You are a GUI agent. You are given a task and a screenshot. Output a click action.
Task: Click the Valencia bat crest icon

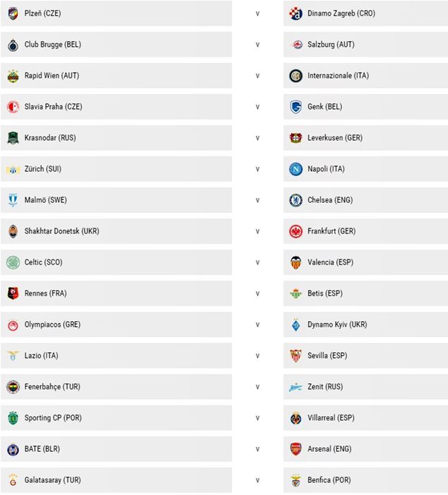tap(296, 262)
